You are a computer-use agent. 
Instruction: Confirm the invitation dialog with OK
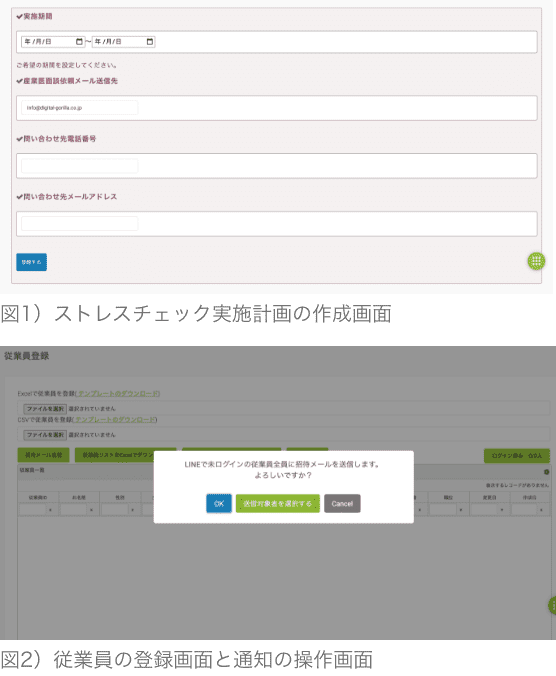[219, 504]
